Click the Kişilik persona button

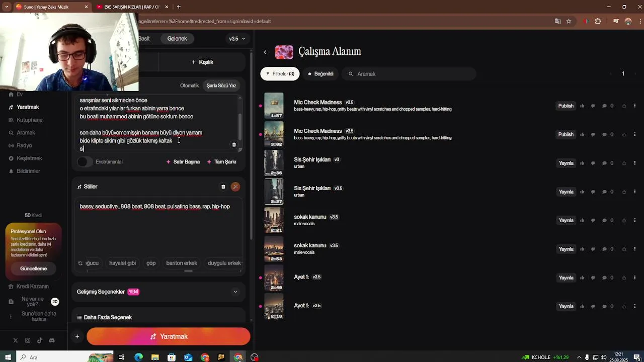[x=202, y=62]
